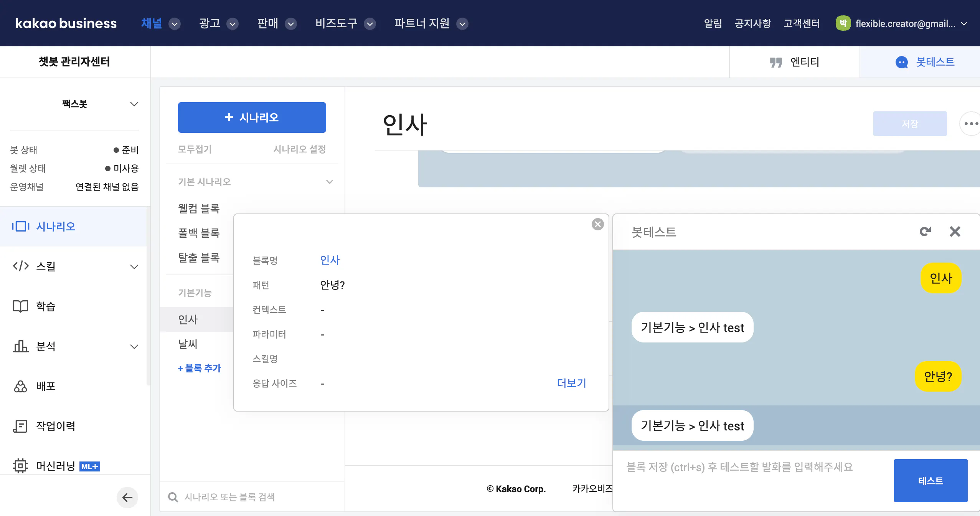Open the 시나리오 sidebar menu icon
Image resolution: width=980 pixels, height=516 pixels.
[21, 226]
